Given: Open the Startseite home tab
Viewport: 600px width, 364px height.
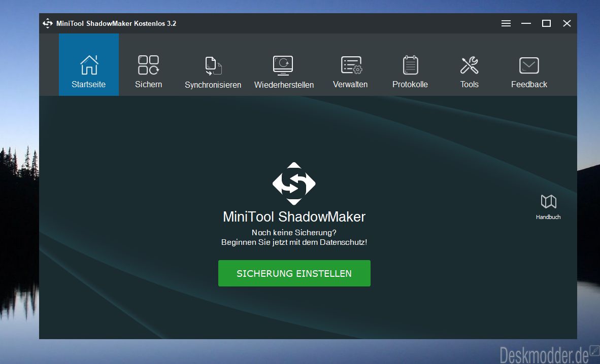Looking at the screenshot, I should coord(89,64).
